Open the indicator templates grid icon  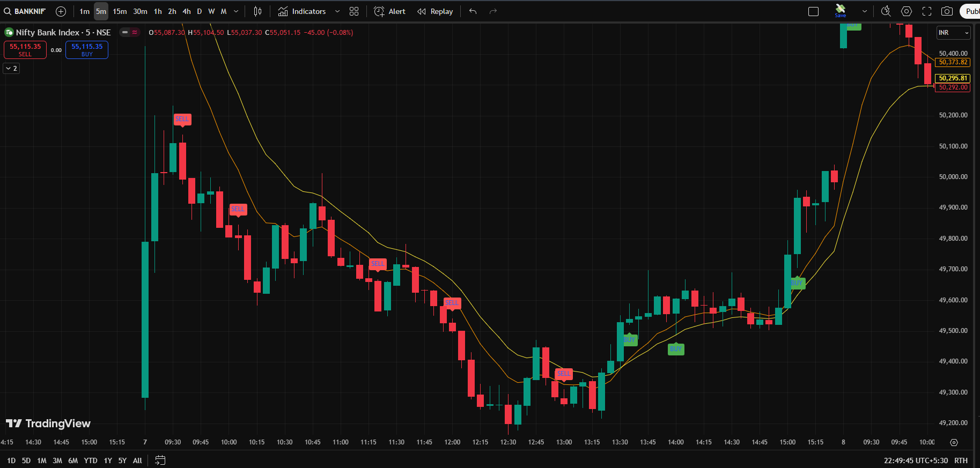pos(354,11)
